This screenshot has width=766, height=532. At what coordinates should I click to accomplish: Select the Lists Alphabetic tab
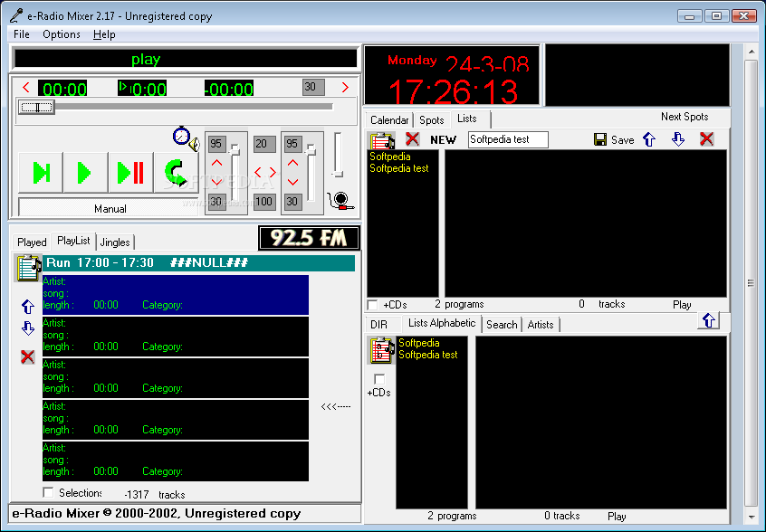click(442, 323)
